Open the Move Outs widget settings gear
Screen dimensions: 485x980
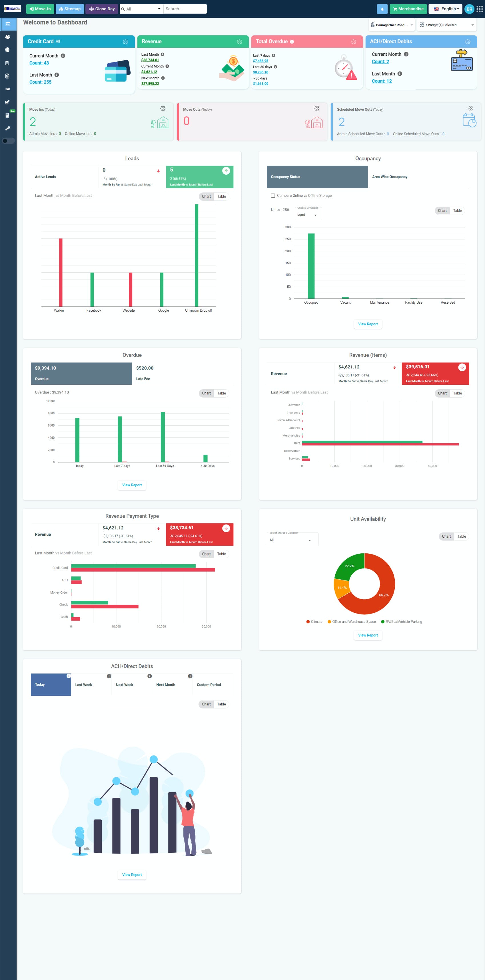pyautogui.click(x=317, y=108)
